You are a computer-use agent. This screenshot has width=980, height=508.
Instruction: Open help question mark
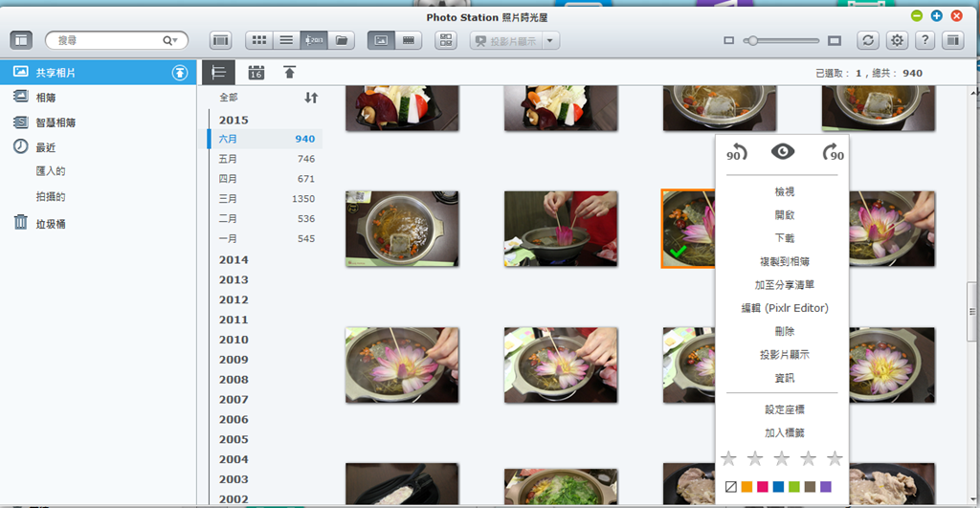(x=925, y=40)
